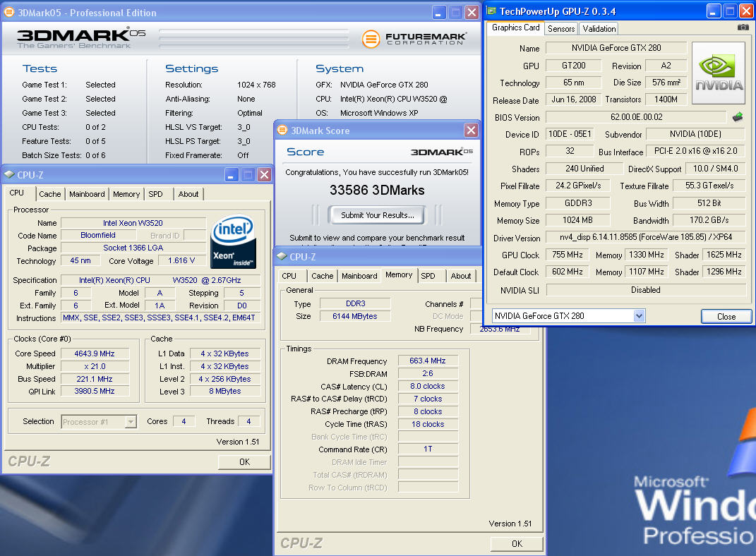Viewport: 756px width, 556px height.
Task: Click the Core Speed value 4643.9 MHz
Action: [x=95, y=353]
